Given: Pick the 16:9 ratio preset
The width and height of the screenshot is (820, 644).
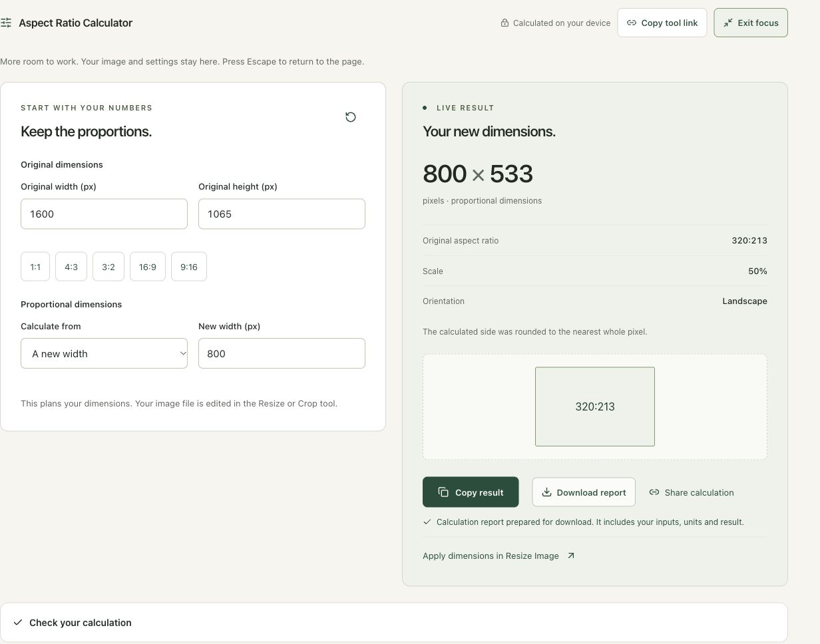Looking at the screenshot, I should click(148, 267).
